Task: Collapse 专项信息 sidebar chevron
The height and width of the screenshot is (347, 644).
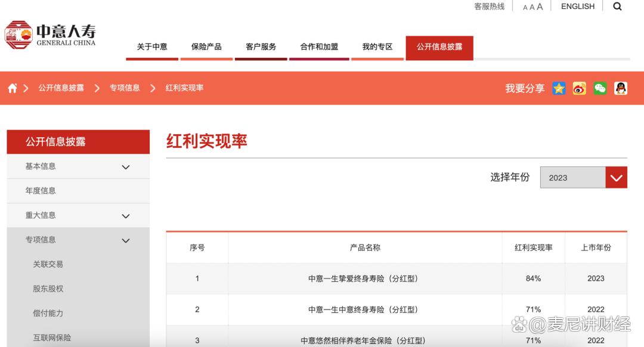Action: (126, 241)
